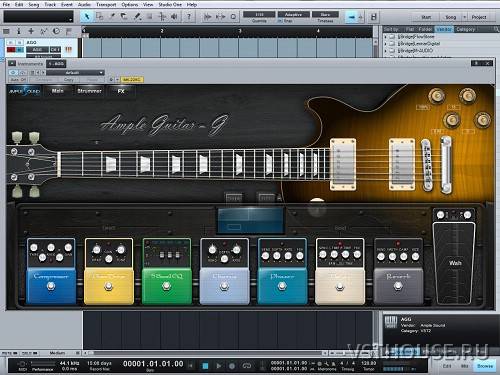This screenshot has height=375, width=500.
Task: Select the Eraser tool
Action: (124, 17)
